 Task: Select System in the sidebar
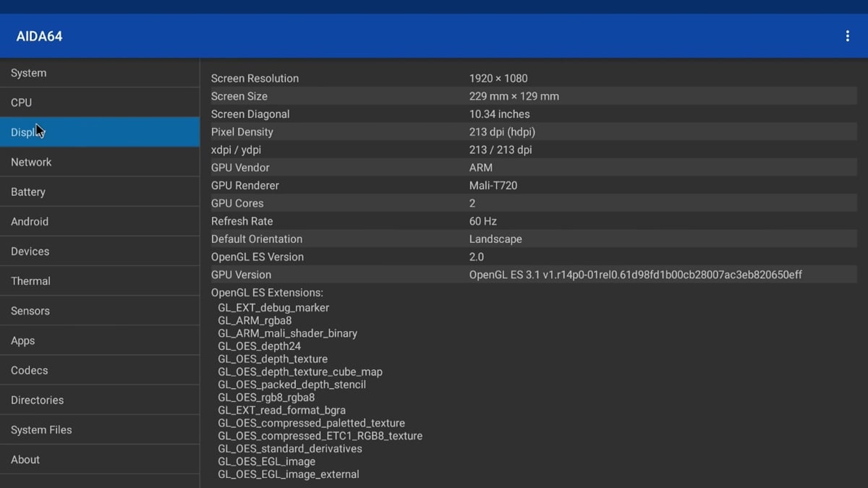pyautogui.click(x=29, y=73)
